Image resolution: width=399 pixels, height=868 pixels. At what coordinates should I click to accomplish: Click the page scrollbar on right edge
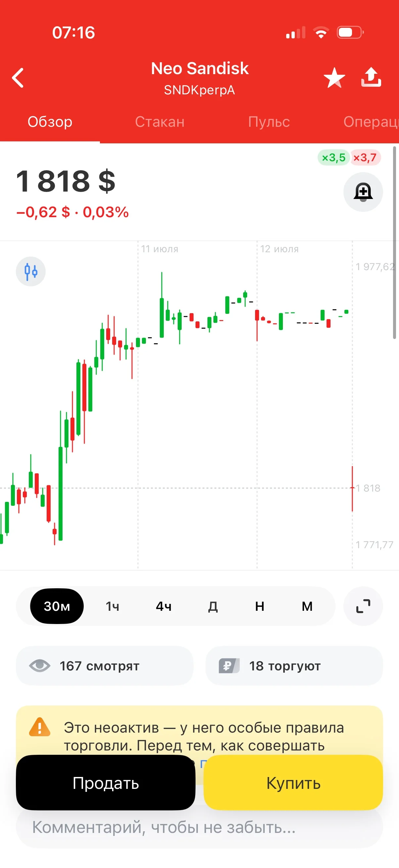click(x=395, y=243)
